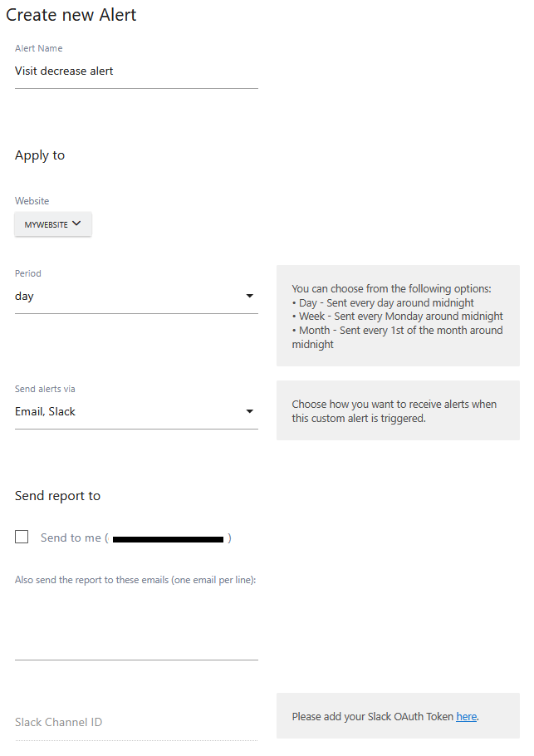The width and height of the screenshot is (534, 756).
Task: Focus the additional emails text area
Action: [x=136, y=623]
